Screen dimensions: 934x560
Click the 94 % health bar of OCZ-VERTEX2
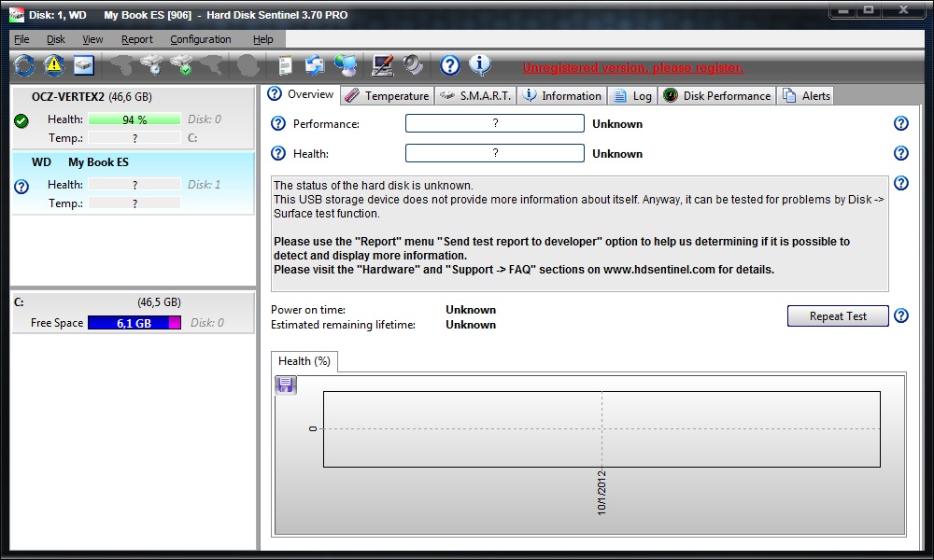134,119
